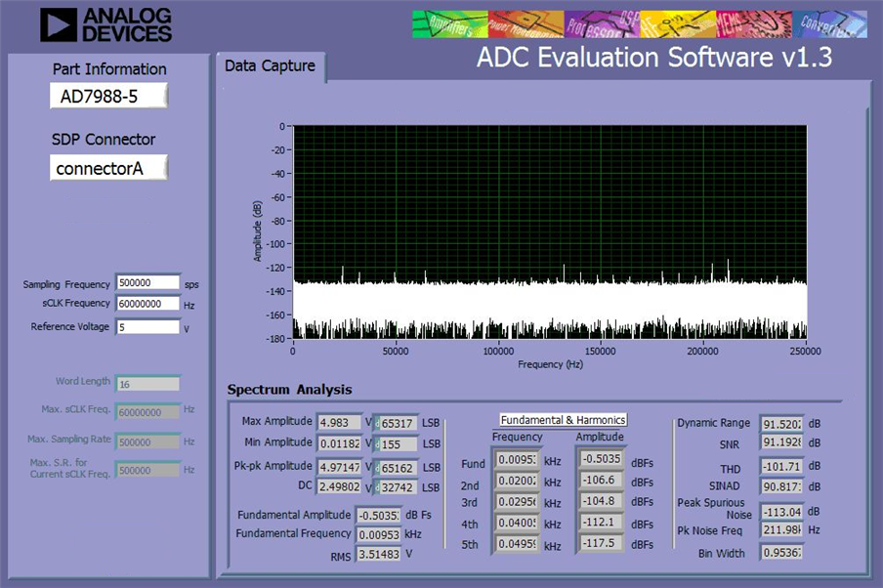
Task: Click the Converters banner image
Action: point(829,24)
